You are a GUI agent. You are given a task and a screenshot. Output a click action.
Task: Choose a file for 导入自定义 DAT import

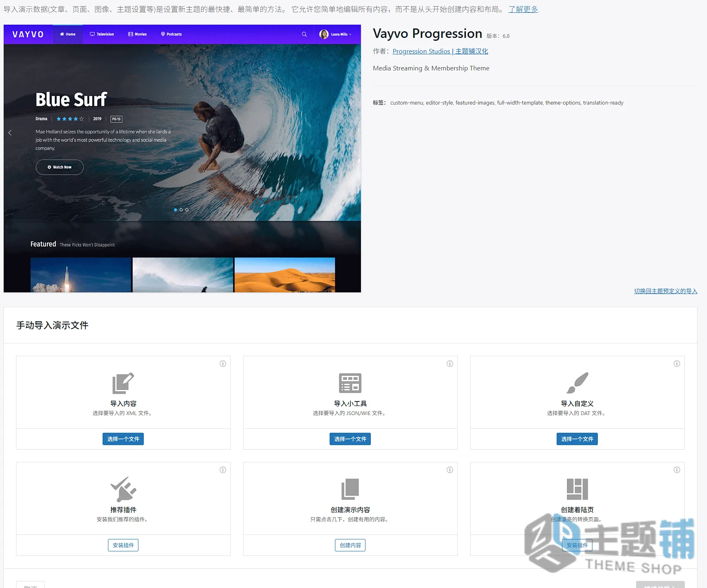tap(577, 439)
